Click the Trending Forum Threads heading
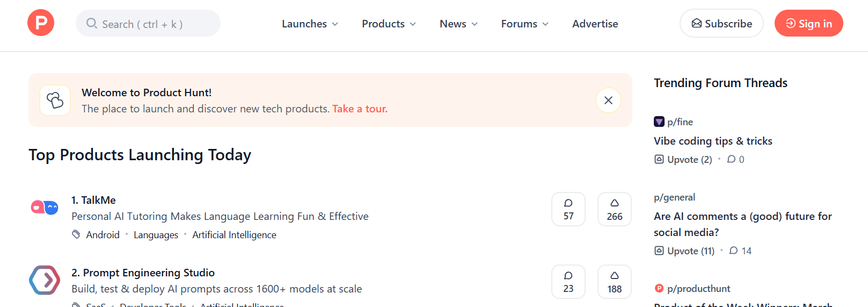Viewport: 868px width, 307px height. [720, 83]
